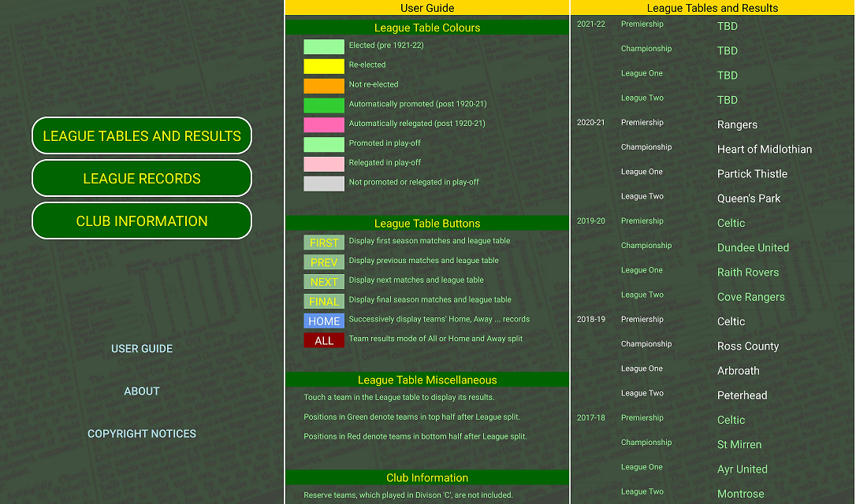Screen dimensions: 856x504
Task: Open 2017-18 Premiership Celtic entry
Action: [x=713, y=420]
